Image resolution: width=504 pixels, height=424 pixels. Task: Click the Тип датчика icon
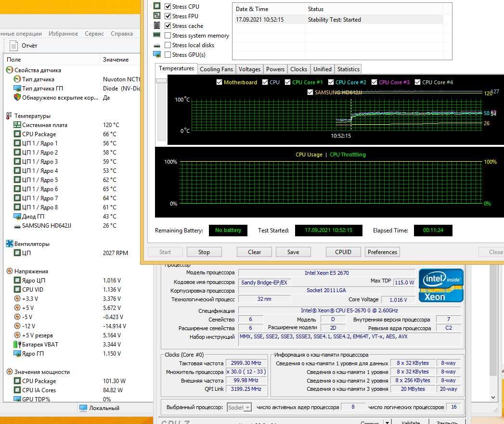coord(17,79)
